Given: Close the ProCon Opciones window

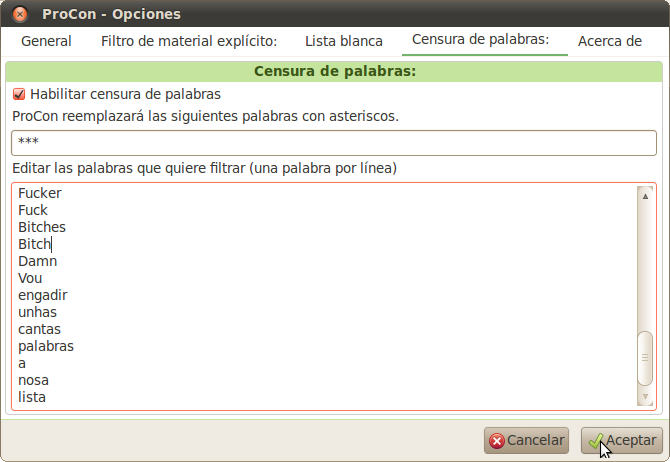Looking at the screenshot, I should (20, 14).
